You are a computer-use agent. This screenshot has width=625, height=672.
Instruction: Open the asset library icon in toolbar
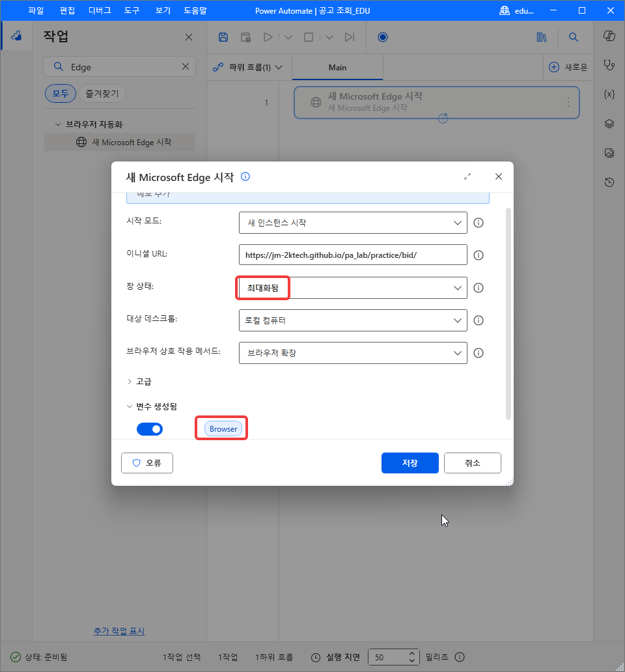click(x=542, y=37)
